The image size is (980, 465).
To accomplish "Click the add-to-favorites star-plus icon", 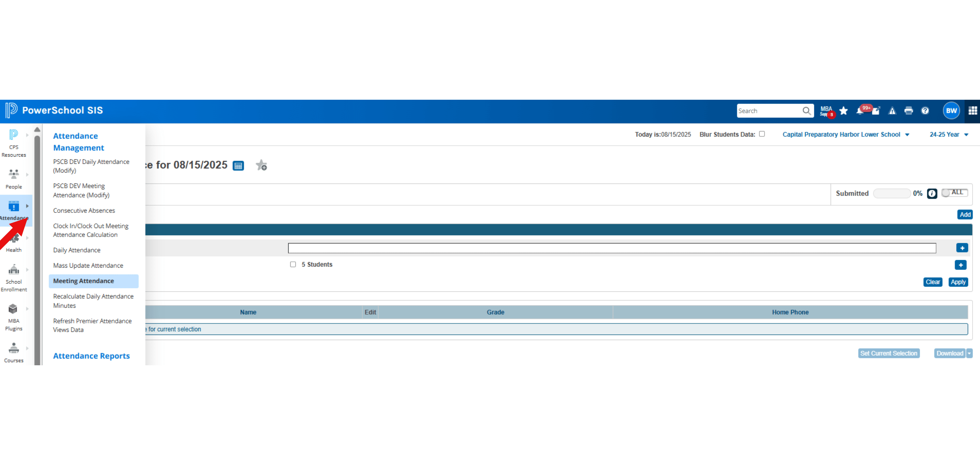I will click(x=261, y=165).
